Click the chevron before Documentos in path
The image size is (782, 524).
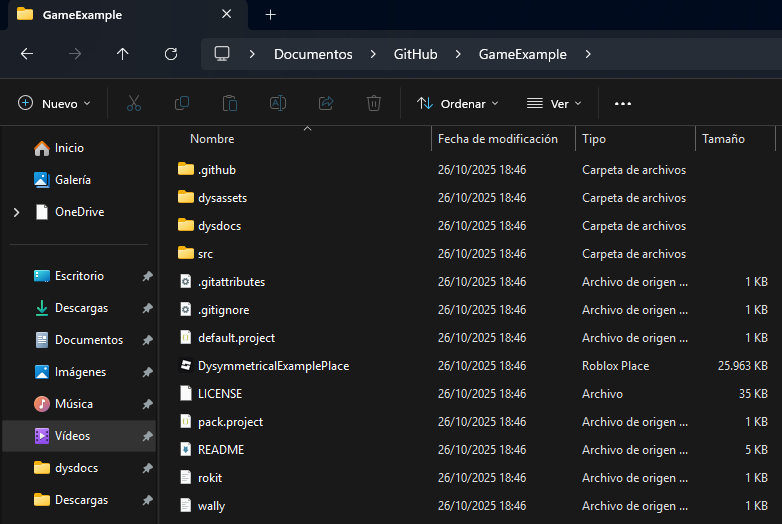coord(252,54)
